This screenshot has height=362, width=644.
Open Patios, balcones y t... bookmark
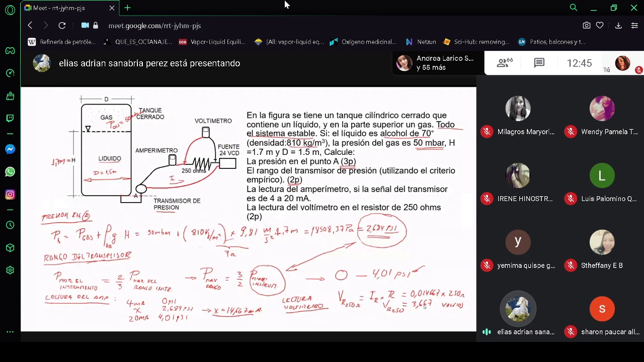pos(552,42)
